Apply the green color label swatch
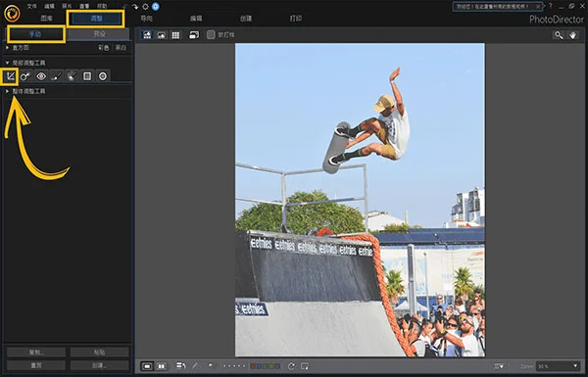 tap(266, 366)
